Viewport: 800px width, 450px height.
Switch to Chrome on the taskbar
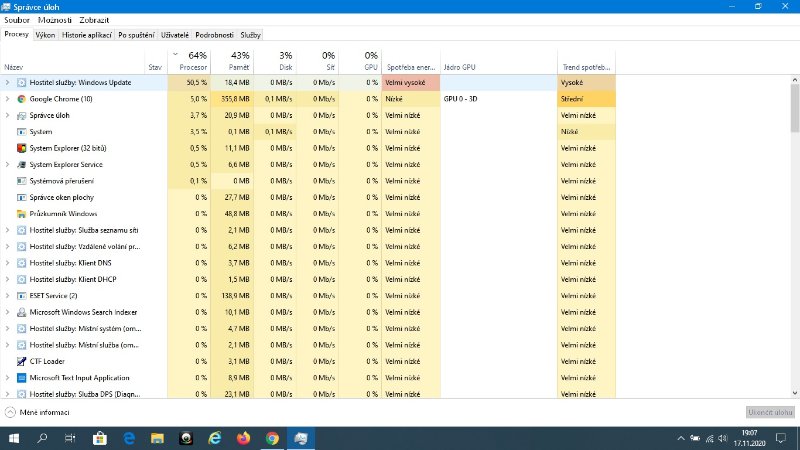pos(272,438)
